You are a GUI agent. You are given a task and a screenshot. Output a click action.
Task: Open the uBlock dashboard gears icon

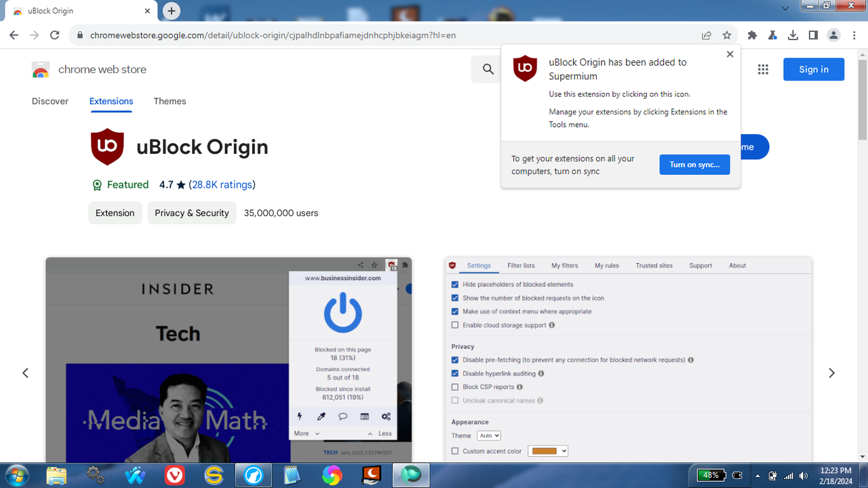[385, 416]
